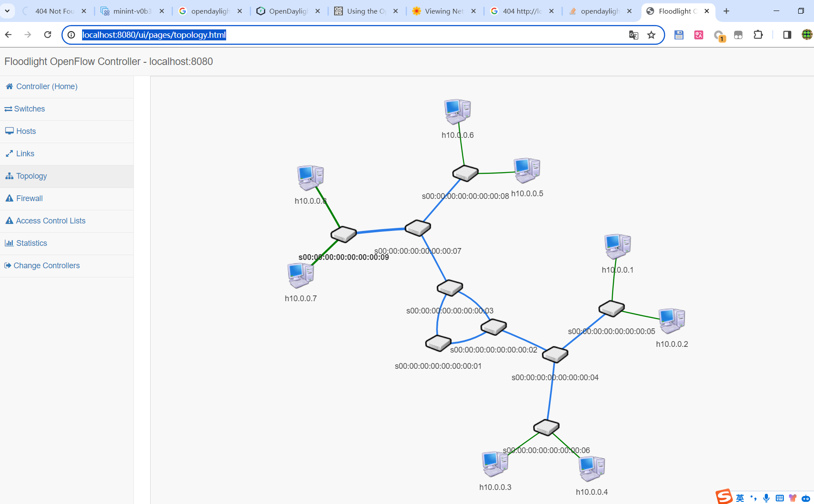
Task: Click the blue save extension icon
Action: pyautogui.click(x=679, y=35)
